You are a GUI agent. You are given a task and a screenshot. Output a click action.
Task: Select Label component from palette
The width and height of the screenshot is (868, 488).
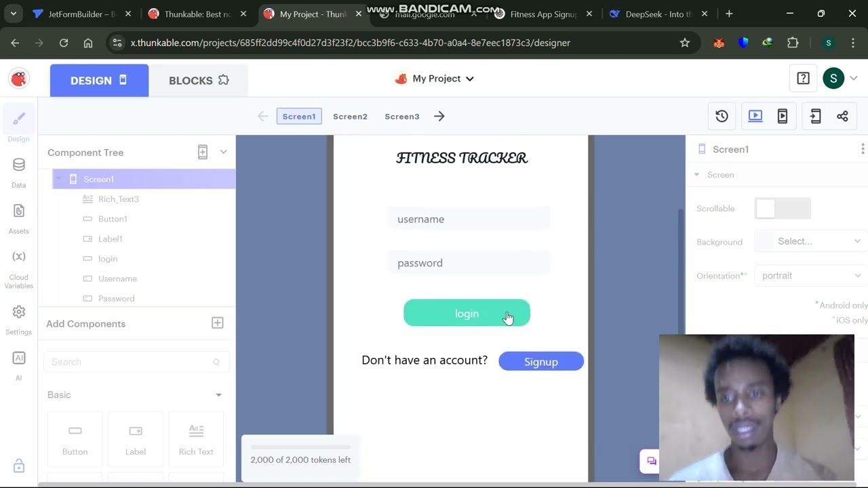[x=136, y=439]
